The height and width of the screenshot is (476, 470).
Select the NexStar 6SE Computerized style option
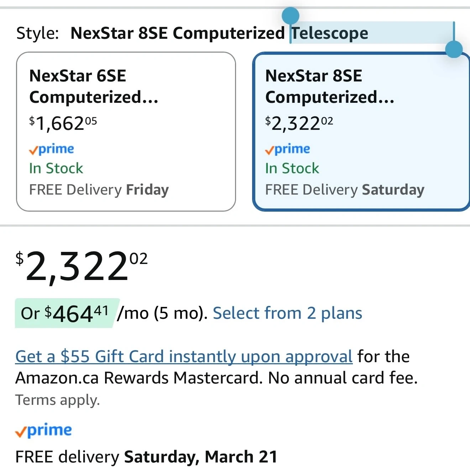[126, 131]
